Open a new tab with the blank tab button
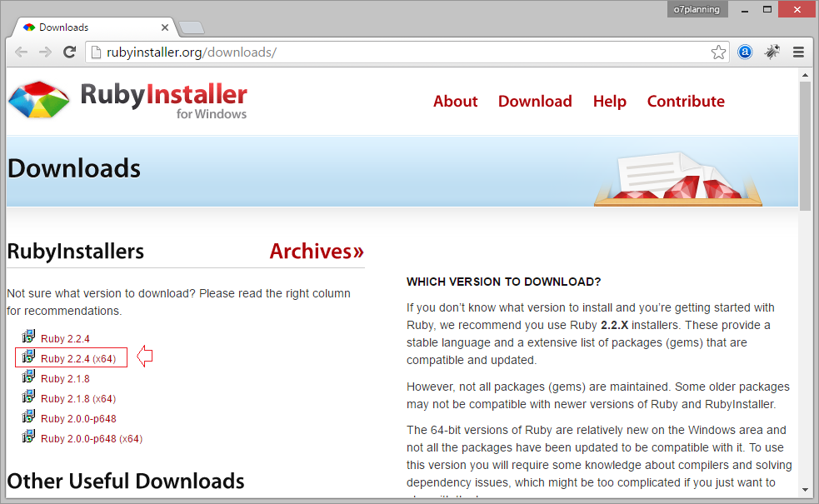 (192, 27)
